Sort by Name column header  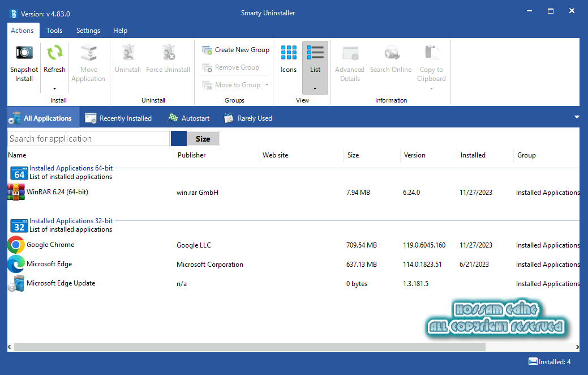tap(17, 155)
